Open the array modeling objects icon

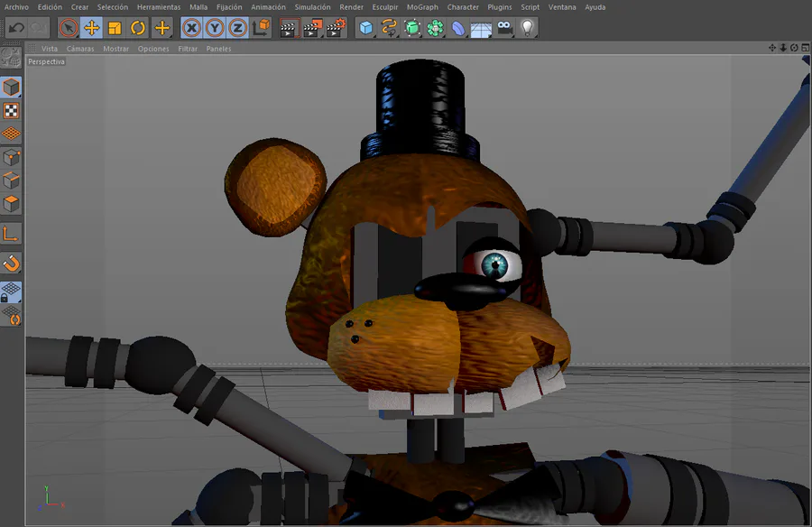coord(435,28)
